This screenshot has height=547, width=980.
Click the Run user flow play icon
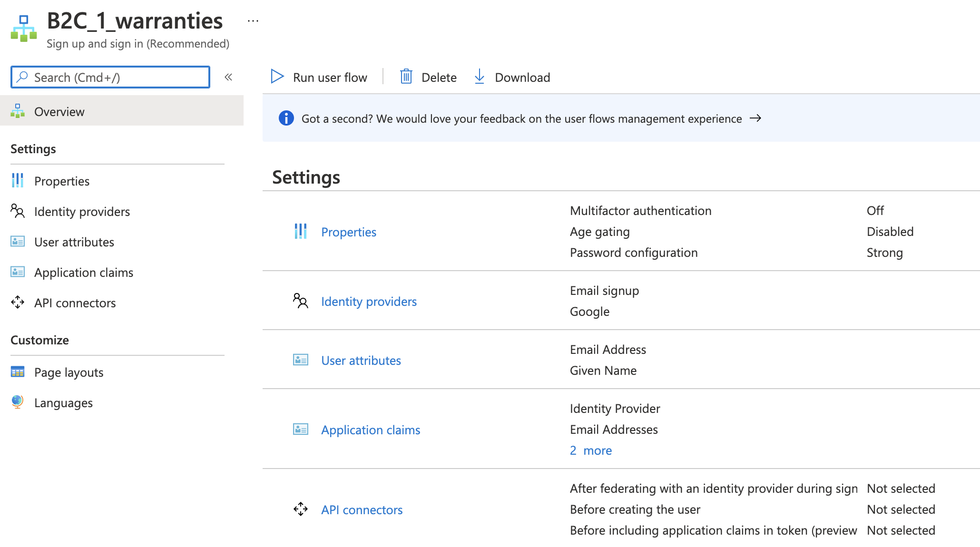[277, 77]
